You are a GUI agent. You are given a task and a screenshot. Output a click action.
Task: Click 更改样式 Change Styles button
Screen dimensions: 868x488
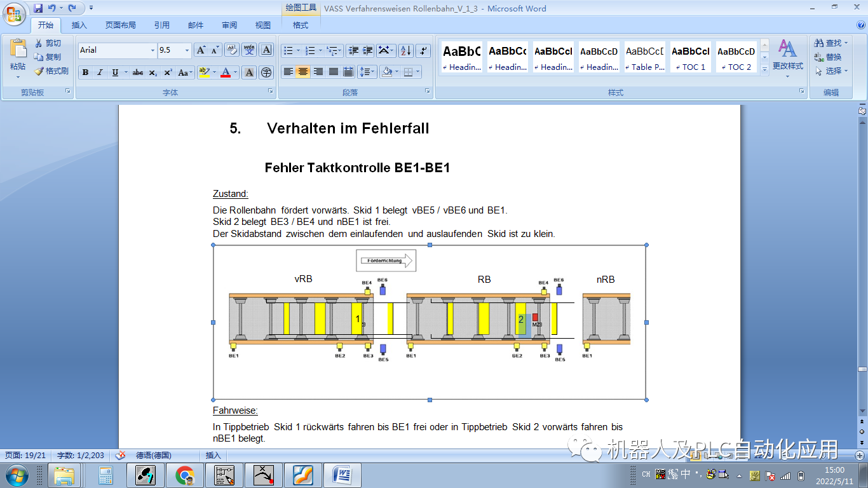[788, 58]
